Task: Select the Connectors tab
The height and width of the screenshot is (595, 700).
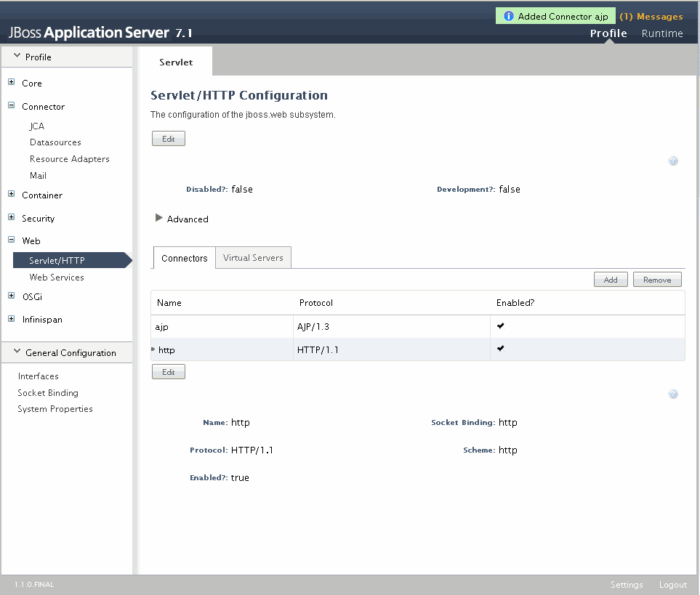Action: (x=185, y=258)
